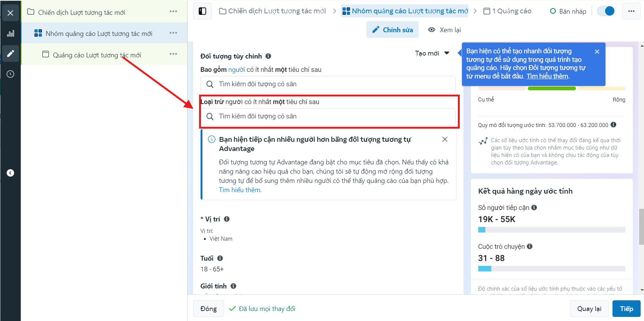This screenshot has height=321, width=644.
Task: Click the Tiếp button
Action: coord(627,309)
